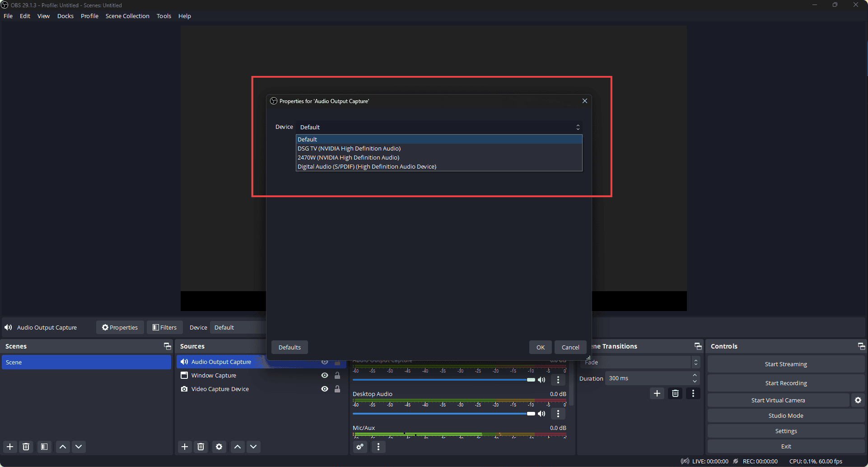Open the Docks menu

click(65, 16)
